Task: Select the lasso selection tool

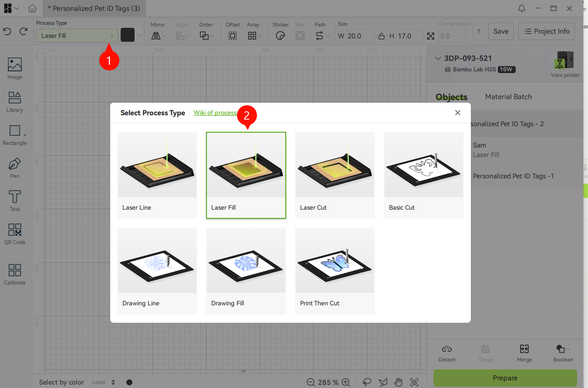Action: [367, 382]
